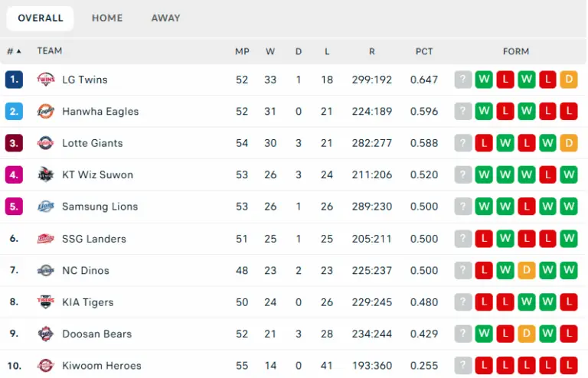Click the orange D form badge for LG Twins
The image size is (588, 378).
tap(569, 80)
